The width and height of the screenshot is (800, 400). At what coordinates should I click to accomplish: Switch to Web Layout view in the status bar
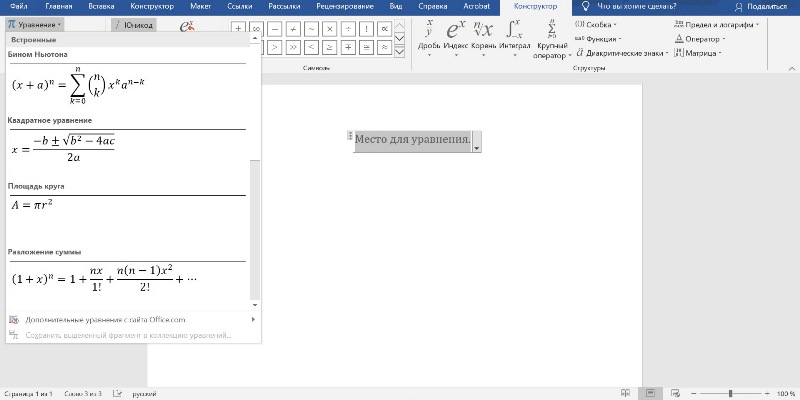pyautogui.click(x=678, y=393)
